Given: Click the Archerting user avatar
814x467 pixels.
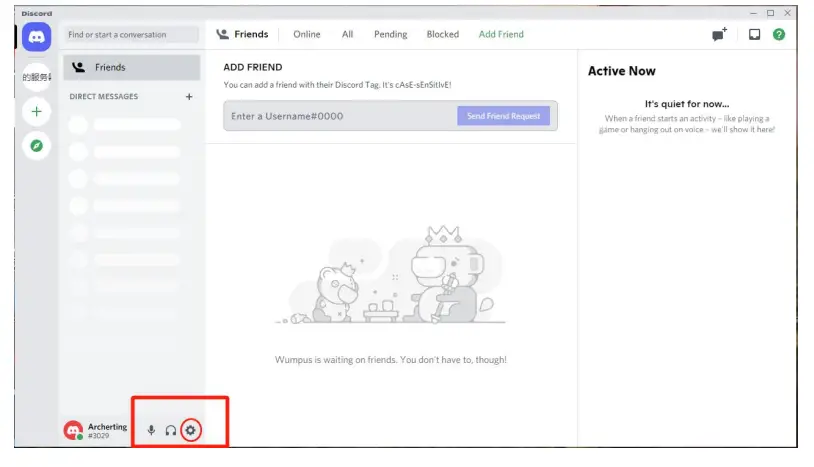Looking at the screenshot, I should (73, 430).
